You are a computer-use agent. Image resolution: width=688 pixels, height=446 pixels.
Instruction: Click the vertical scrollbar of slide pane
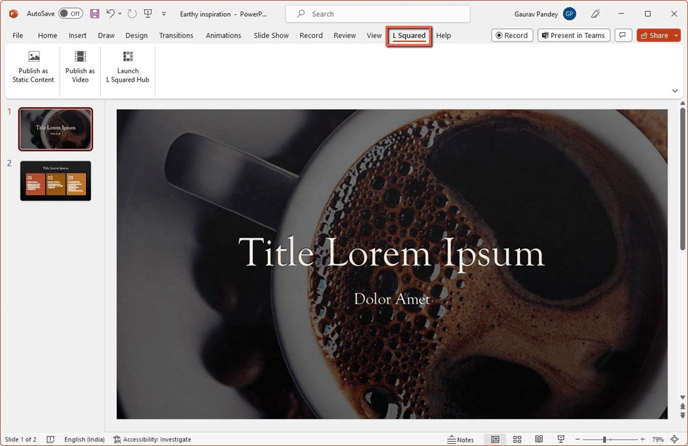pos(682,179)
